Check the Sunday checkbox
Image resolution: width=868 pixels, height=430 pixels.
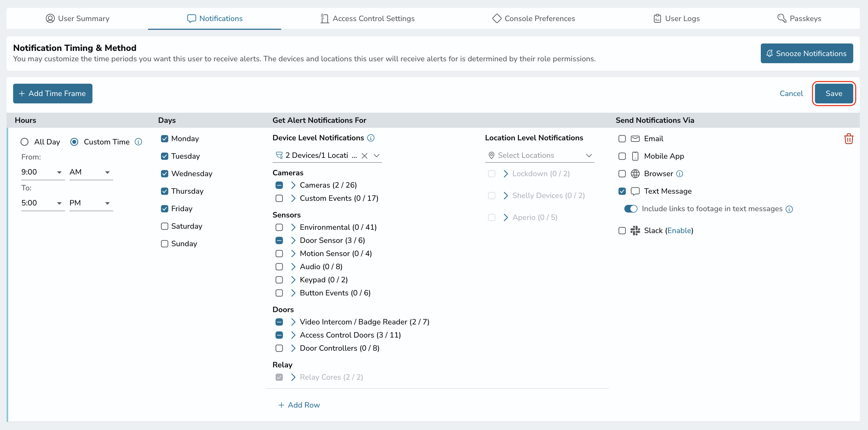(x=164, y=244)
